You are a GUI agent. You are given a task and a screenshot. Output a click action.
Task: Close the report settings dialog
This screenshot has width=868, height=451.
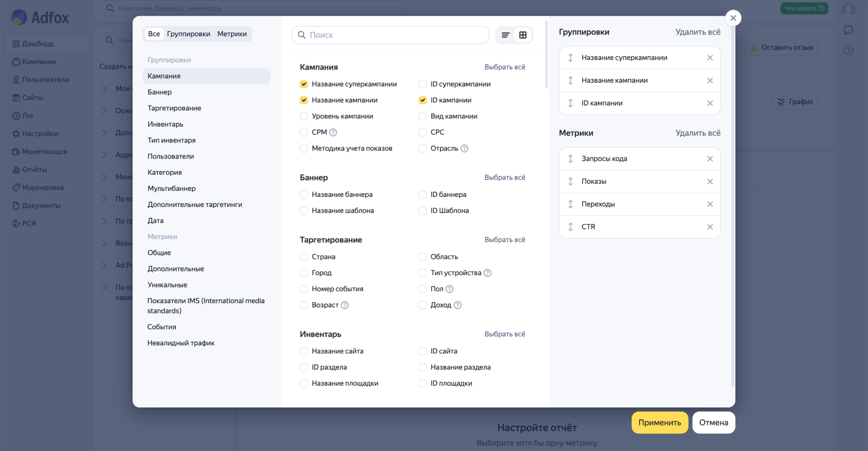point(733,18)
